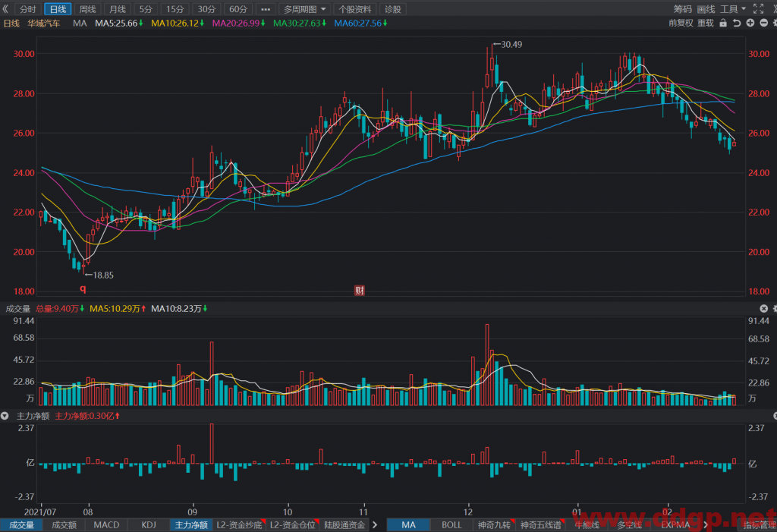Click the MA indicator label on the main chart
The image size is (777, 532).
pyautogui.click(x=80, y=24)
